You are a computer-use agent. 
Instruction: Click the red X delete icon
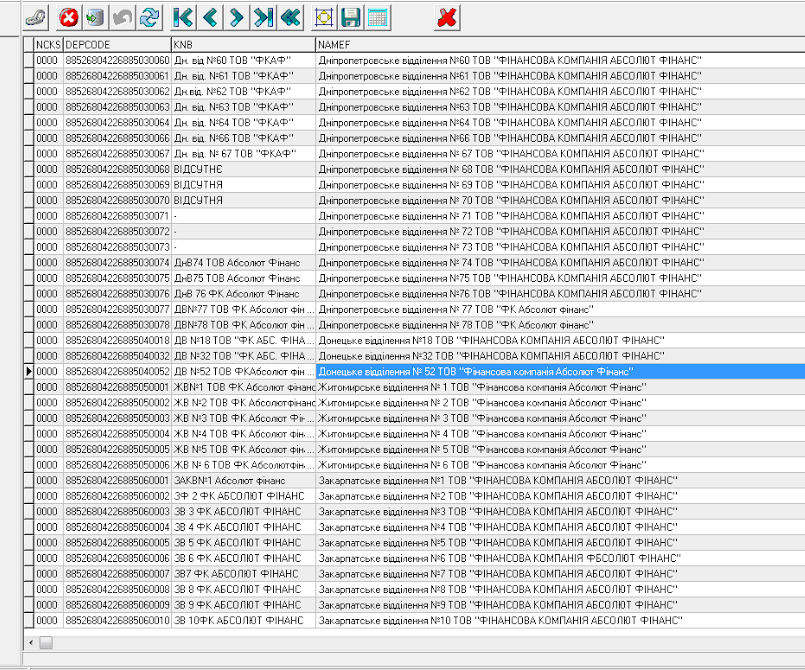coord(447,18)
